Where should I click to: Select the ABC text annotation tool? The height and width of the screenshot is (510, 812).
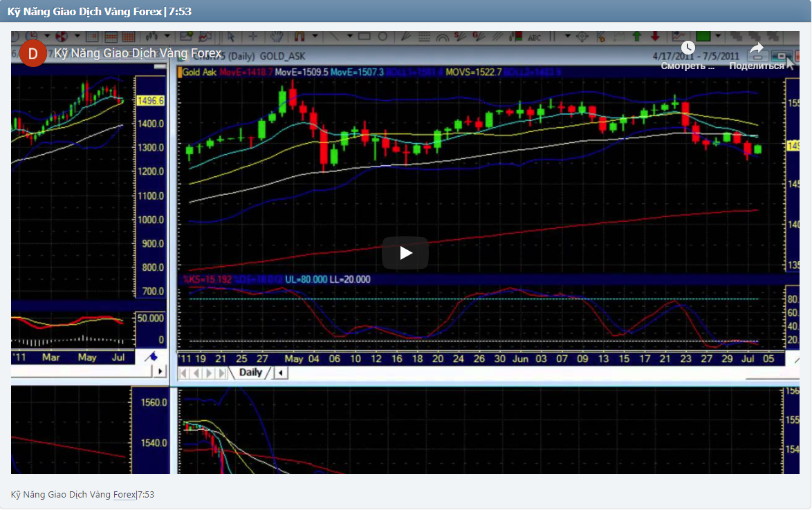pyautogui.click(x=534, y=37)
